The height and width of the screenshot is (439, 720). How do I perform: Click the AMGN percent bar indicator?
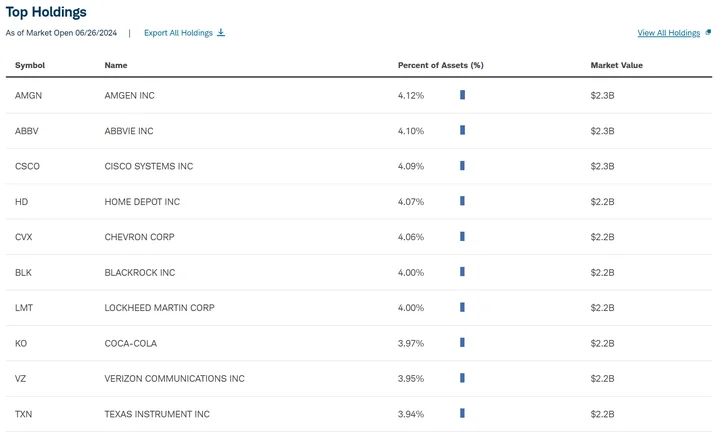pyautogui.click(x=462, y=95)
